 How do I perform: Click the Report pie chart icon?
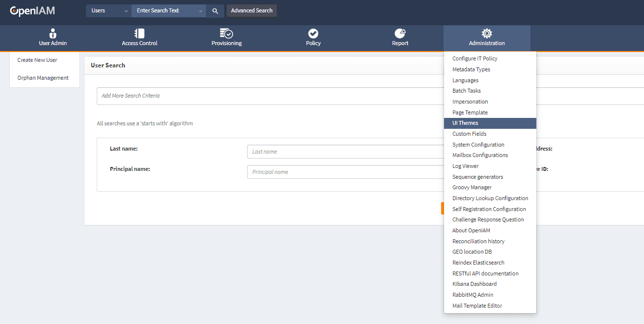[x=400, y=33]
